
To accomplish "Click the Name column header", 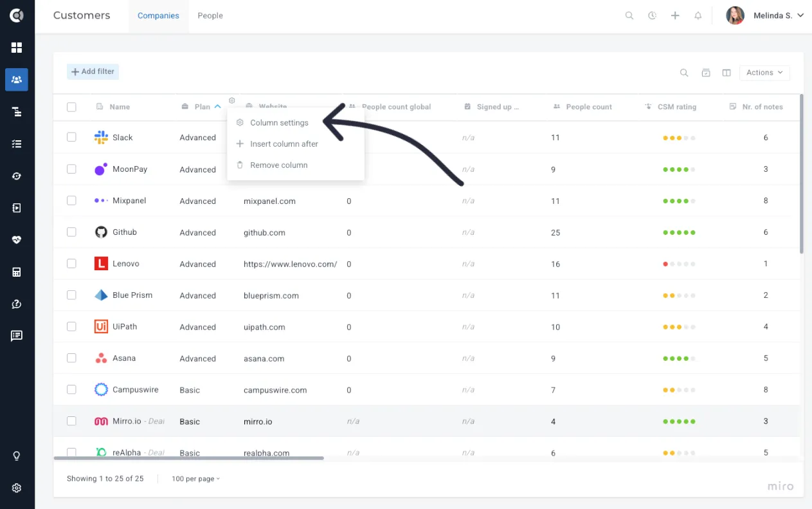I will coord(120,107).
